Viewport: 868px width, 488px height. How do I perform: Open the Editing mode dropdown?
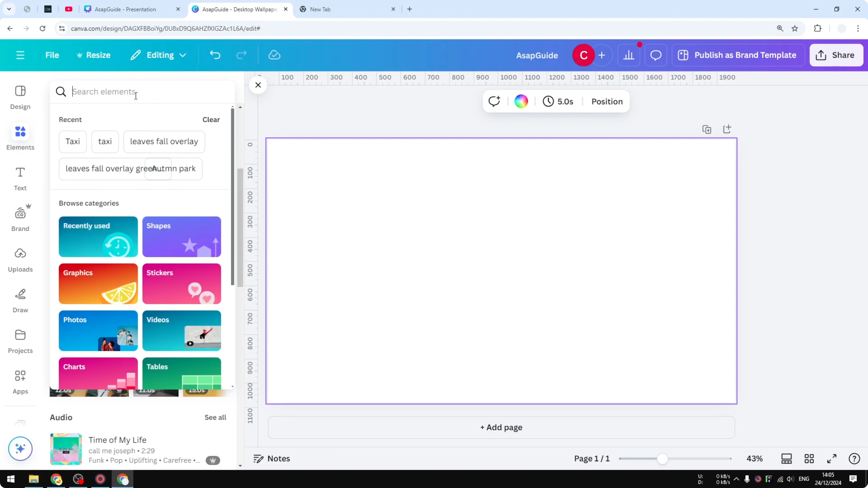pos(158,55)
